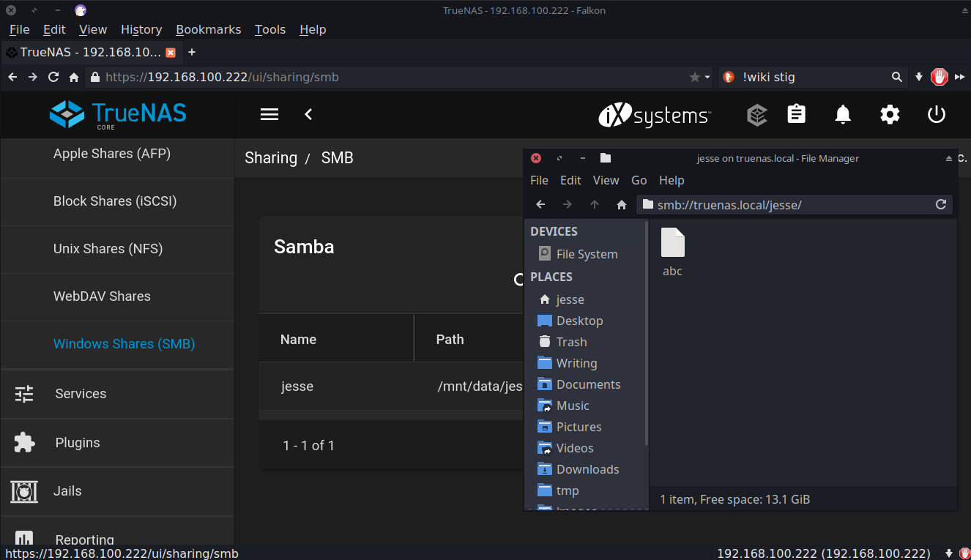Open the bookmark star dropdown arrow
This screenshot has width=971, height=560.
(x=707, y=77)
